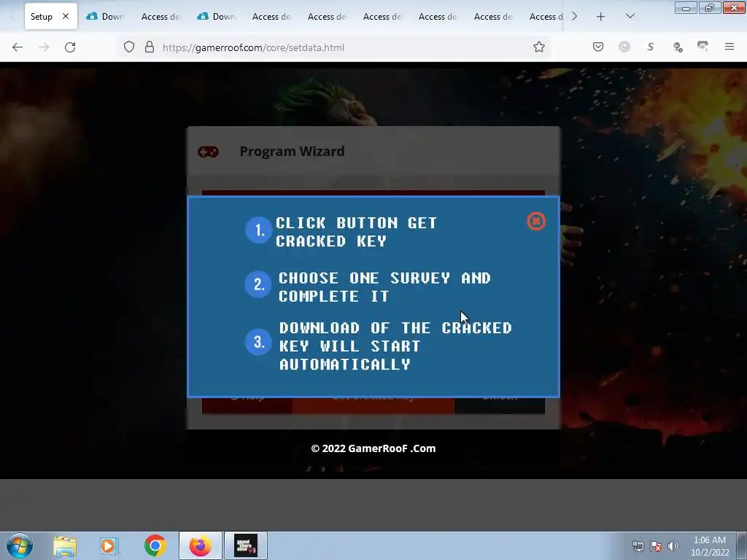Viewport: 747px width, 560px height.
Task: Select the Setup tab
Action: [51, 17]
